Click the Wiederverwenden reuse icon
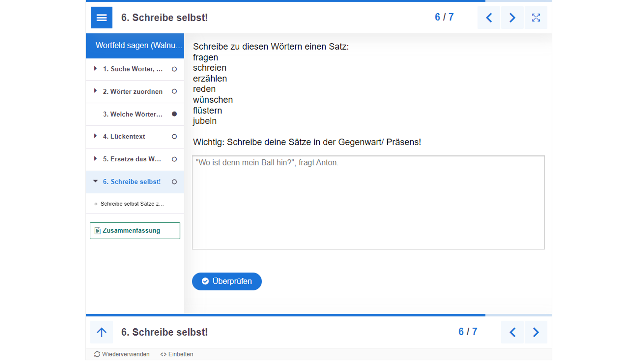Viewport: 644px width, 363px height. point(97,354)
